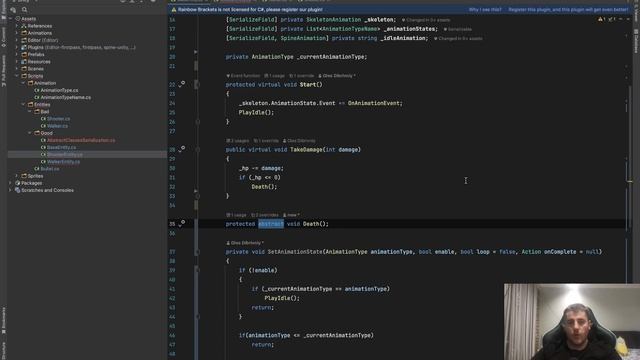Click the Rainbow Brackets warning icon in banner

[x=174, y=9]
